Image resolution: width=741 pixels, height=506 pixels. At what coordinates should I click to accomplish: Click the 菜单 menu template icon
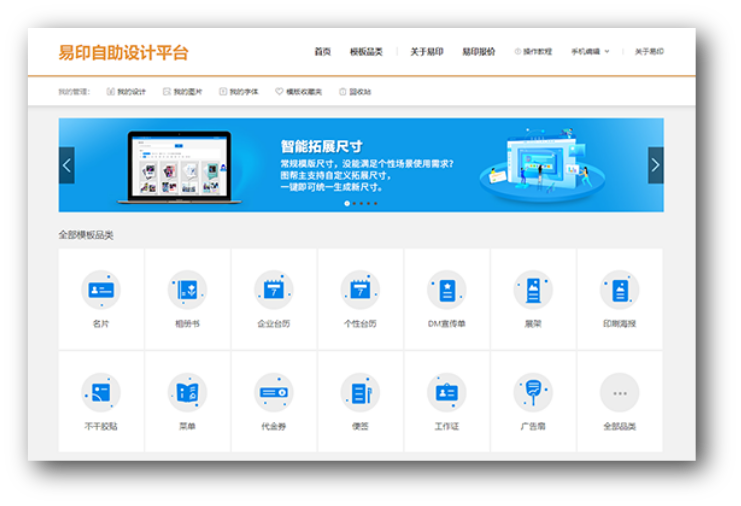[x=187, y=393]
